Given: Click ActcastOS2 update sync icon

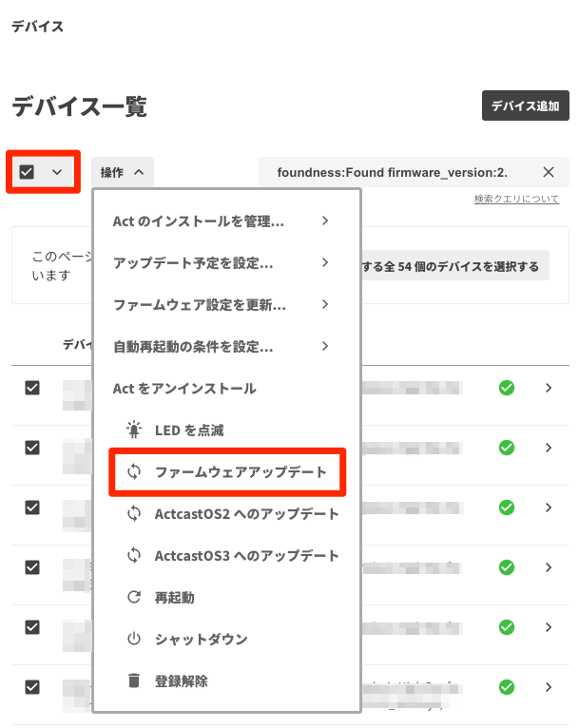Looking at the screenshot, I should pos(134,514).
